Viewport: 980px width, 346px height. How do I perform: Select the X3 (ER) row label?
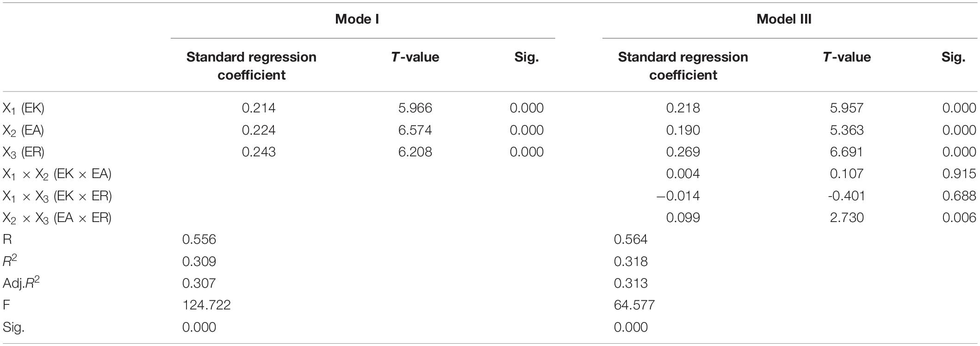[x=24, y=153]
